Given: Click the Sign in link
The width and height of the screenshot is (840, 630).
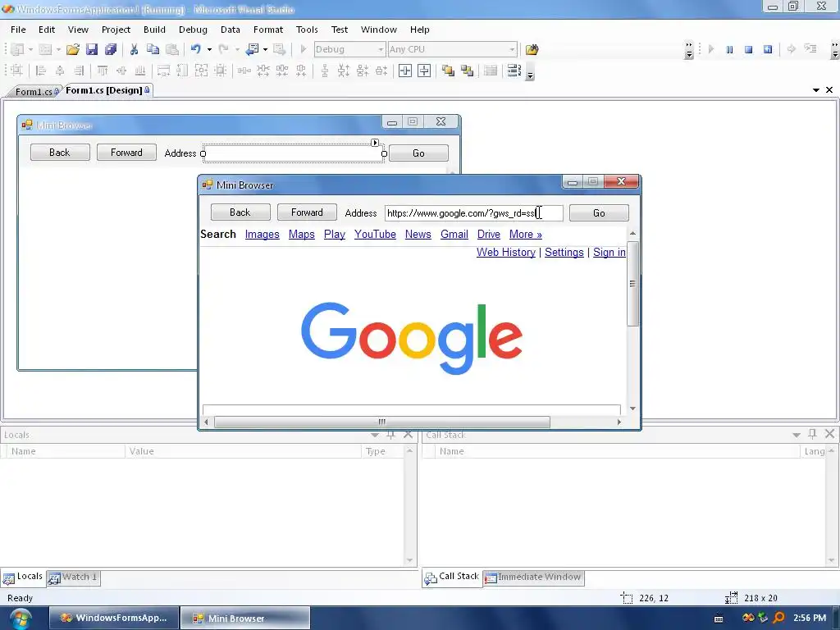Looking at the screenshot, I should click(609, 253).
